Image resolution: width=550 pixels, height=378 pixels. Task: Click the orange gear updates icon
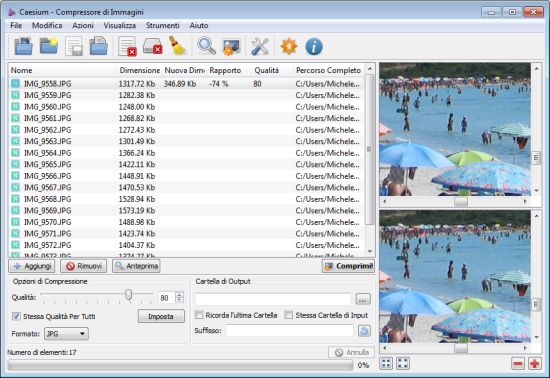click(289, 46)
